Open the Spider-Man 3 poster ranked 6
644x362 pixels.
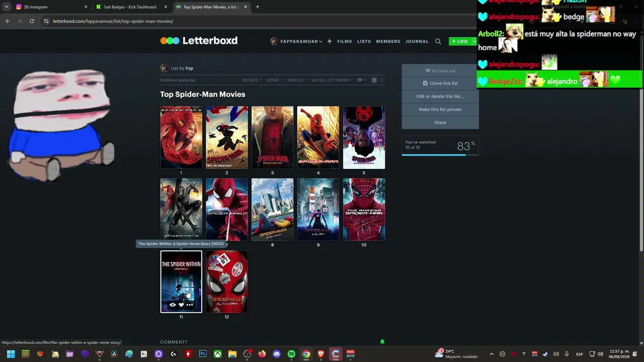[x=181, y=209]
